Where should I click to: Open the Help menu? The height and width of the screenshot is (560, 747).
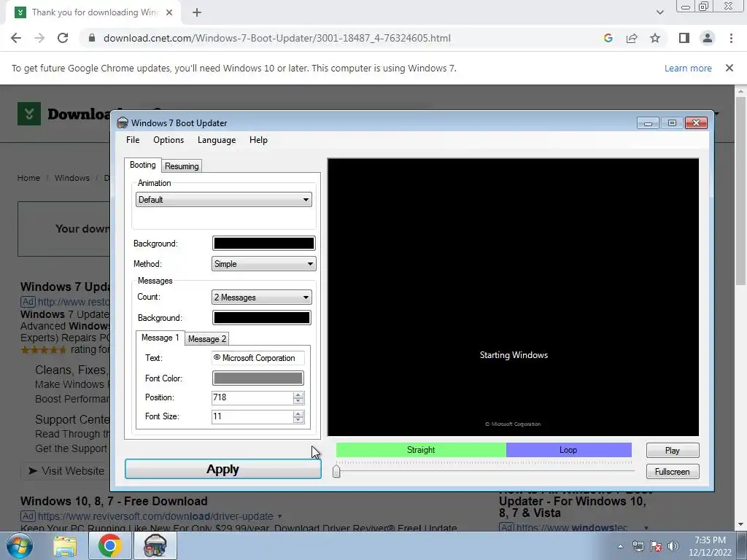click(258, 140)
